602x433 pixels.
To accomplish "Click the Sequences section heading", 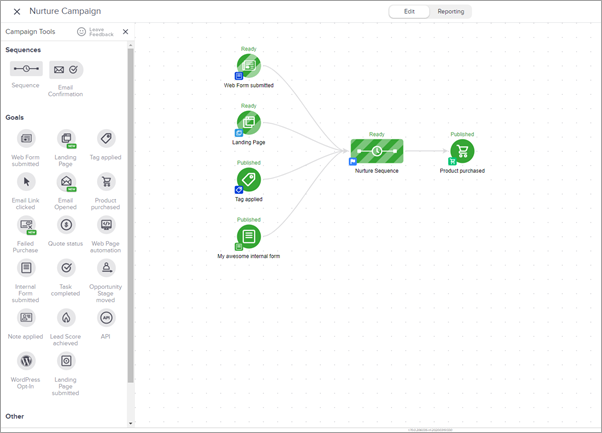I will tap(23, 50).
